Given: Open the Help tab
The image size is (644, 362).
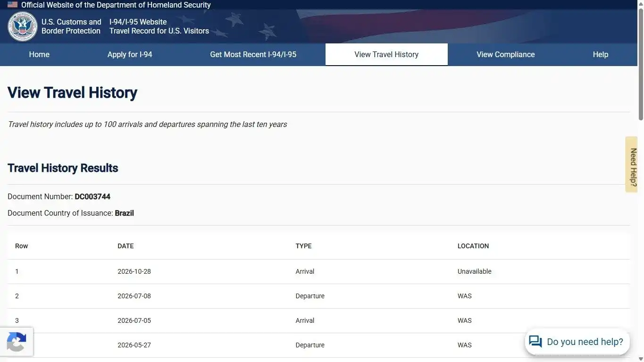Looking at the screenshot, I should click(601, 55).
